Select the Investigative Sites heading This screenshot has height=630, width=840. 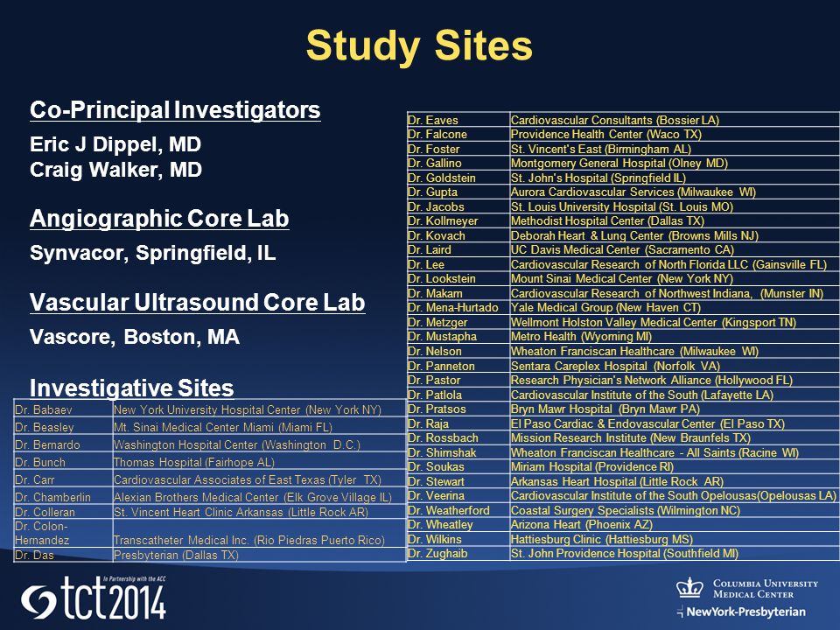(132, 388)
